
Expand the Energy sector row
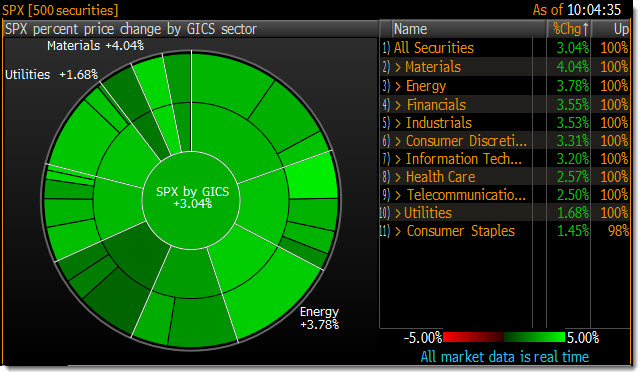coord(398,86)
